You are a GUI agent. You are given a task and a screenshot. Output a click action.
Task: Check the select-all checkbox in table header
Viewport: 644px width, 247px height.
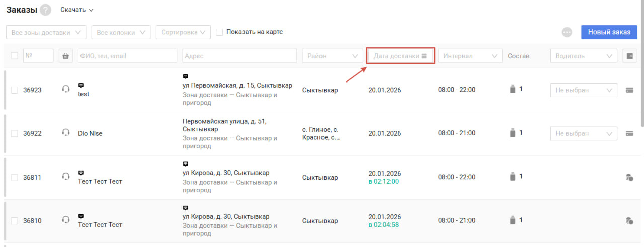[14, 56]
